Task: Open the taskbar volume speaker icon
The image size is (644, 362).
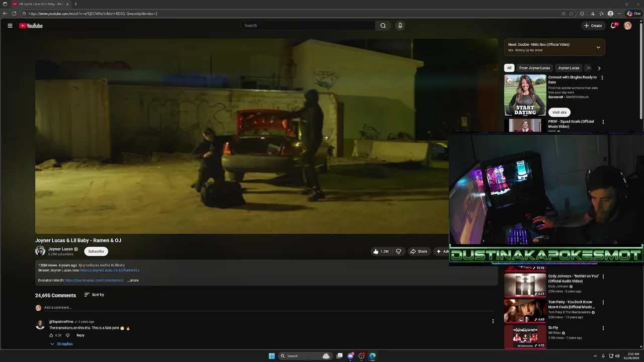Action: click(618, 356)
